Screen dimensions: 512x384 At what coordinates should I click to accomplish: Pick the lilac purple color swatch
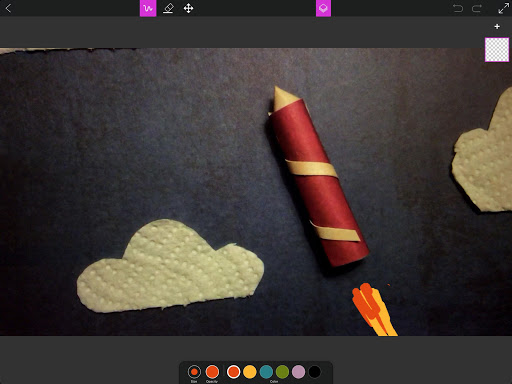tap(298, 372)
